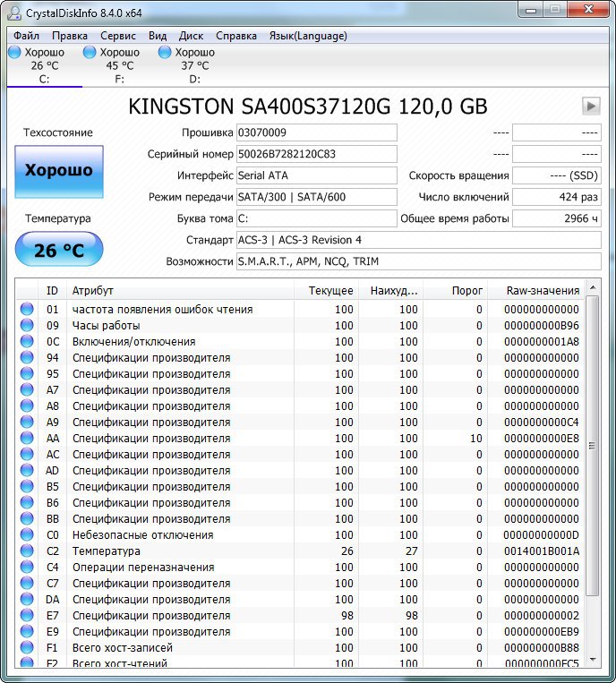Click status orb of attribute F1
The width and height of the screenshot is (616, 683).
[x=27, y=647]
